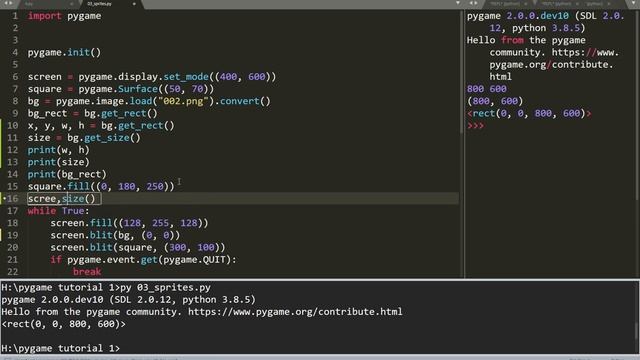Click REPL output '<rect(0, 0, 800, 600)>'
Screen dimensions: 640x360
[x=529, y=113]
